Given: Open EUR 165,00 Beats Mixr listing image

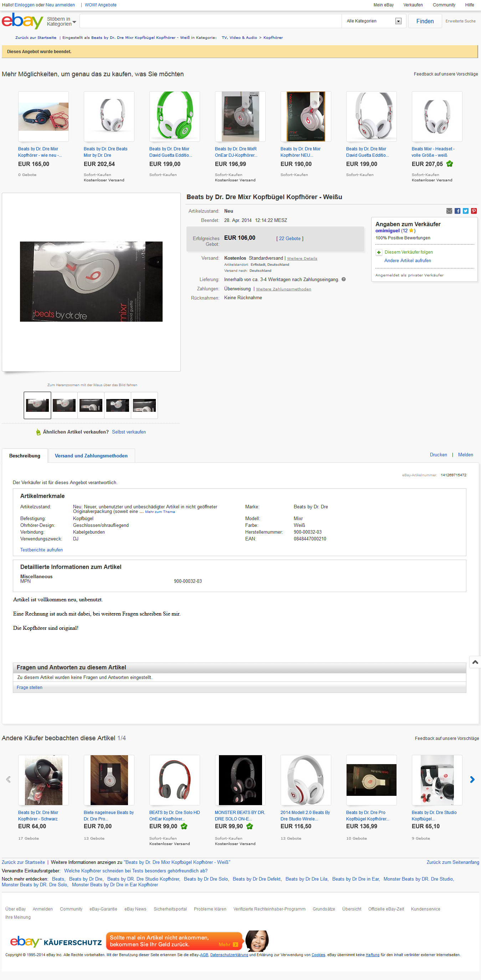Looking at the screenshot, I should coord(44,116).
